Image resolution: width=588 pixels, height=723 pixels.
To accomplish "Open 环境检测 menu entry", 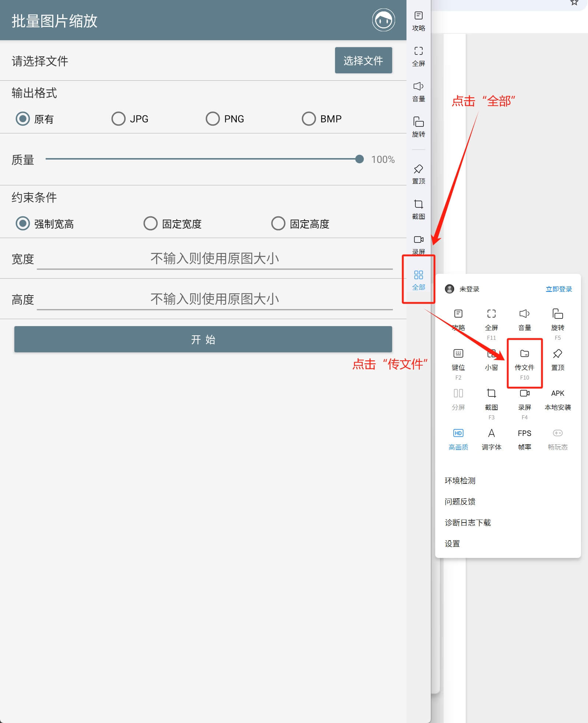I will point(460,481).
